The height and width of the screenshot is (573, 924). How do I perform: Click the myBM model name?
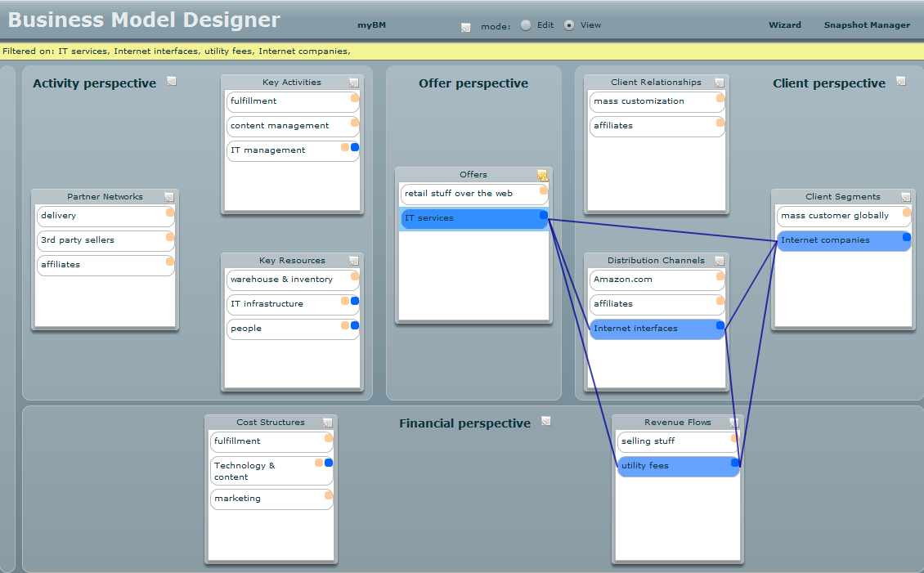pos(371,25)
